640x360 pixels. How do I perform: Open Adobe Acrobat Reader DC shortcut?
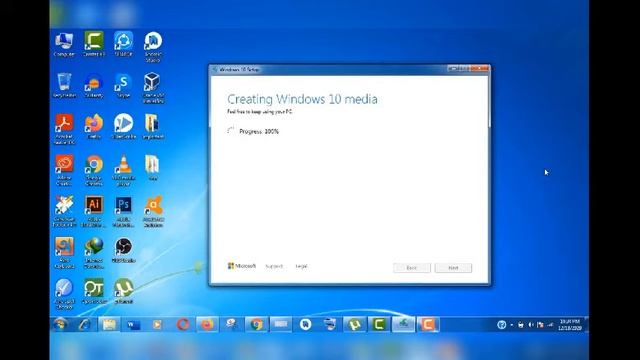point(64,129)
